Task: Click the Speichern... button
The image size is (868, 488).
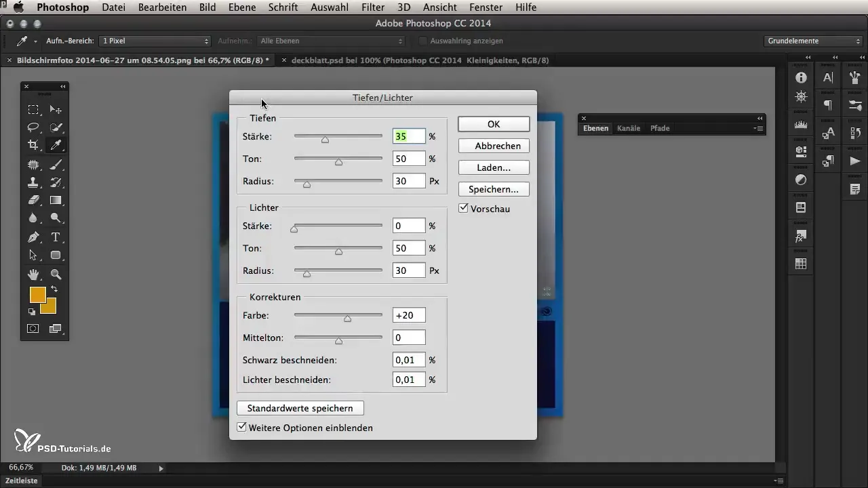Action: 494,189
